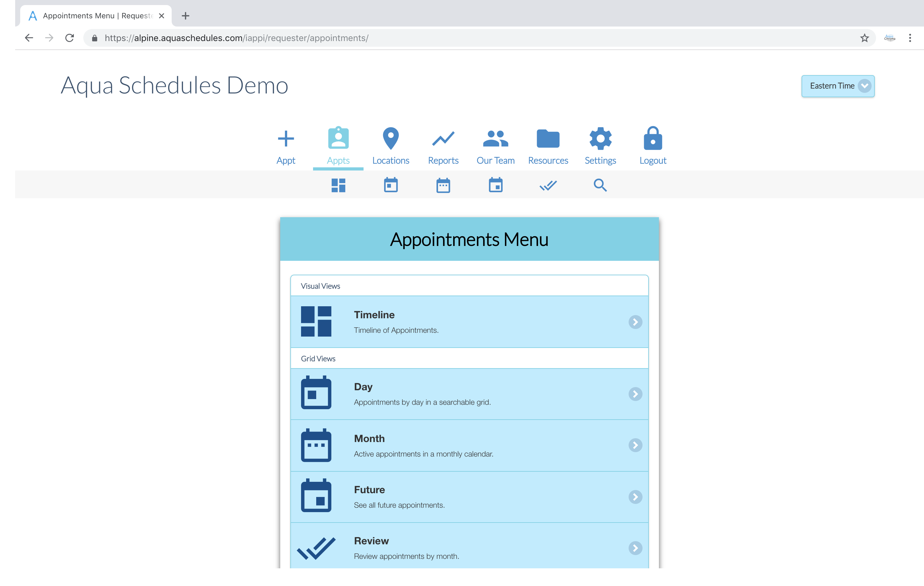
Task: Open the browser three-dot menu
Action: tap(910, 38)
